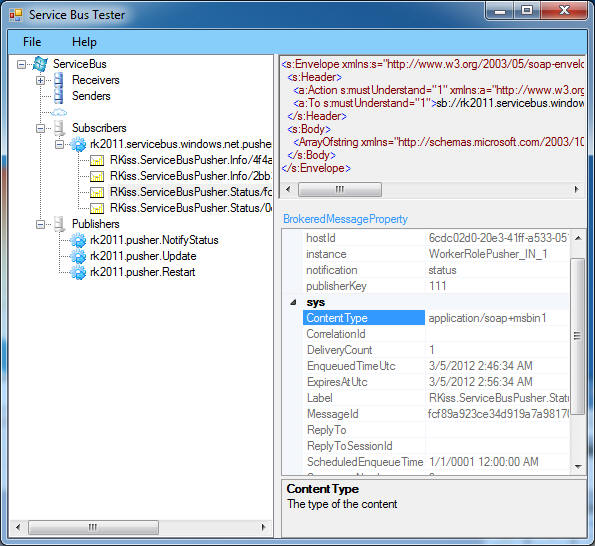The image size is (595, 546).
Task: Click the BrokeredMessageProperty link label
Action: (x=345, y=219)
